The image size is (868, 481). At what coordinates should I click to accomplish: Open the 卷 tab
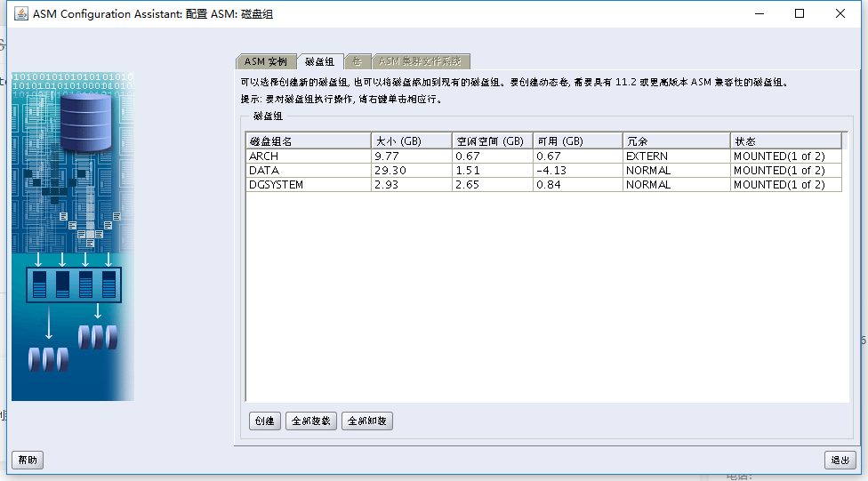(357, 61)
